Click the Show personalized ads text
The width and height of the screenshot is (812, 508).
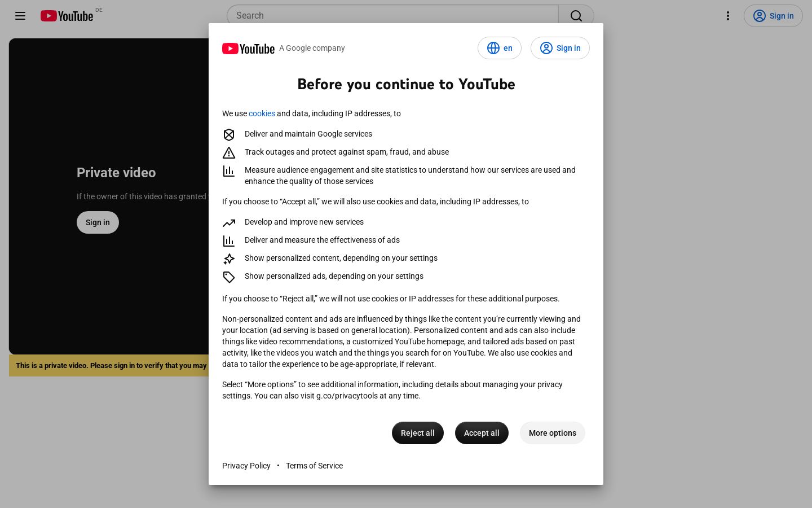(x=334, y=276)
